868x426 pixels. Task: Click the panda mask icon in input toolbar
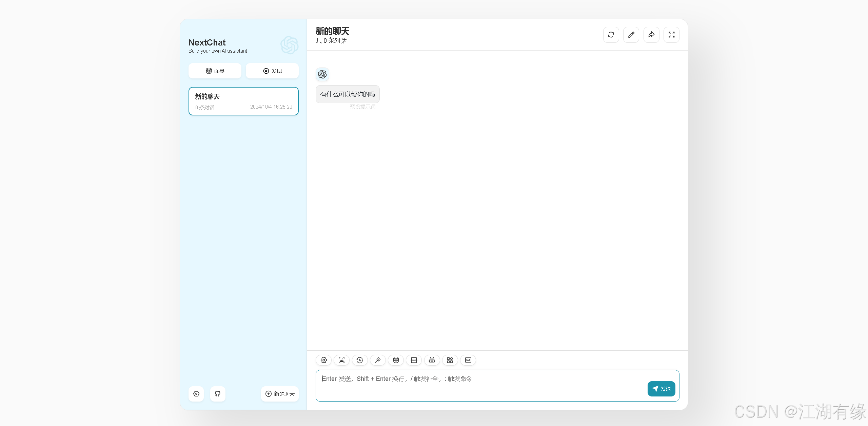click(396, 360)
